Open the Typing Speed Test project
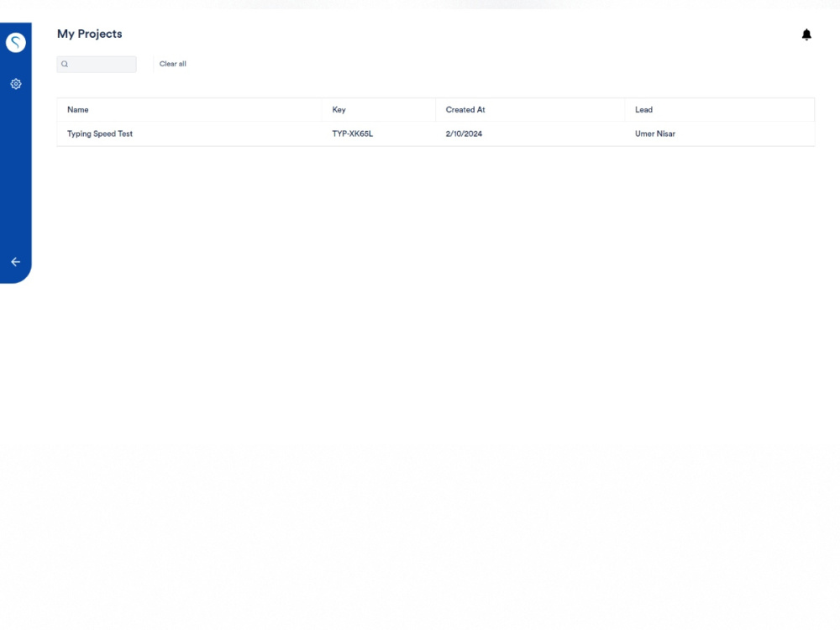Screen dimensions: 840x630 [x=100, y=134]
